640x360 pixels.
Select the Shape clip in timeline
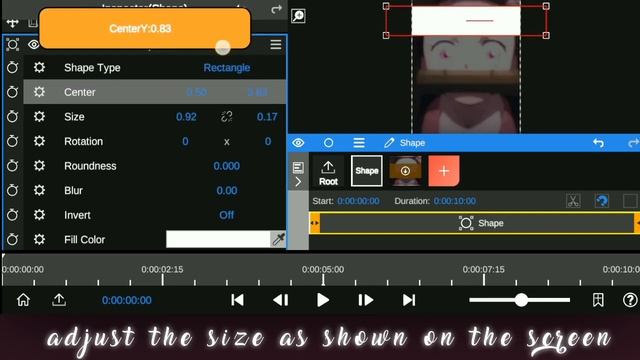click(477, 223)
